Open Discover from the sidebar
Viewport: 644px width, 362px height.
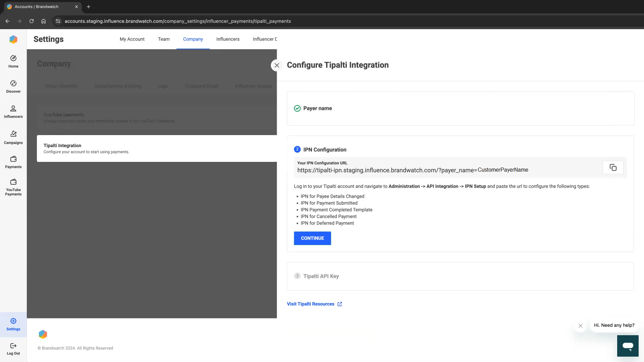point(13,86)
